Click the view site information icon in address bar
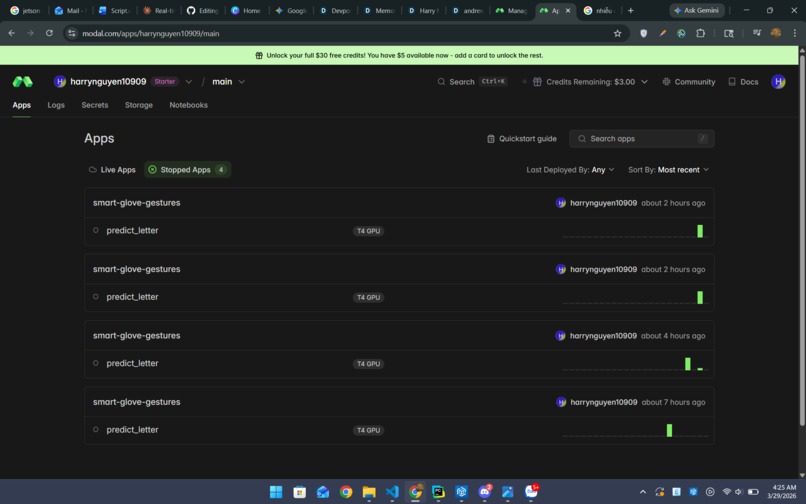Viewport: 806px width, 504px height. pyautogui.click(x=72, y=33)
